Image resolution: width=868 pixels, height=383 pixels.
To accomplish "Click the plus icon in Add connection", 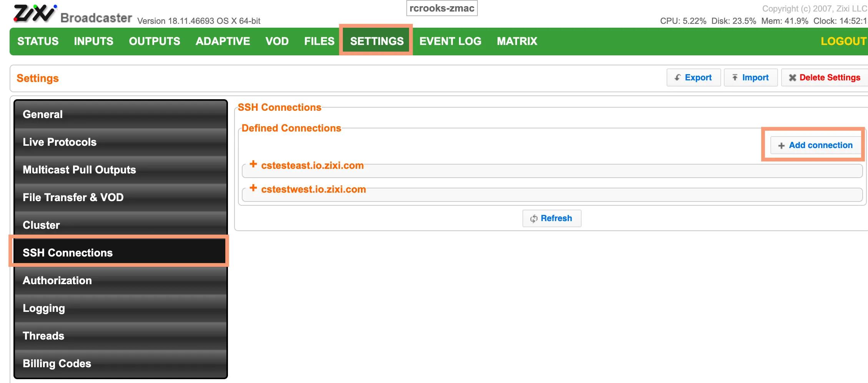I will pyautogui.click(x=781, y=146).
